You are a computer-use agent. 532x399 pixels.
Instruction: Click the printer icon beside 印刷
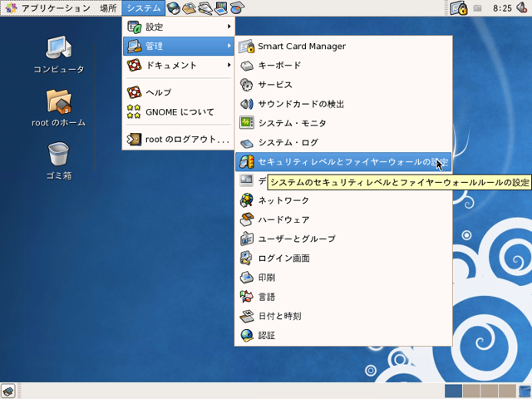[246, 278]
